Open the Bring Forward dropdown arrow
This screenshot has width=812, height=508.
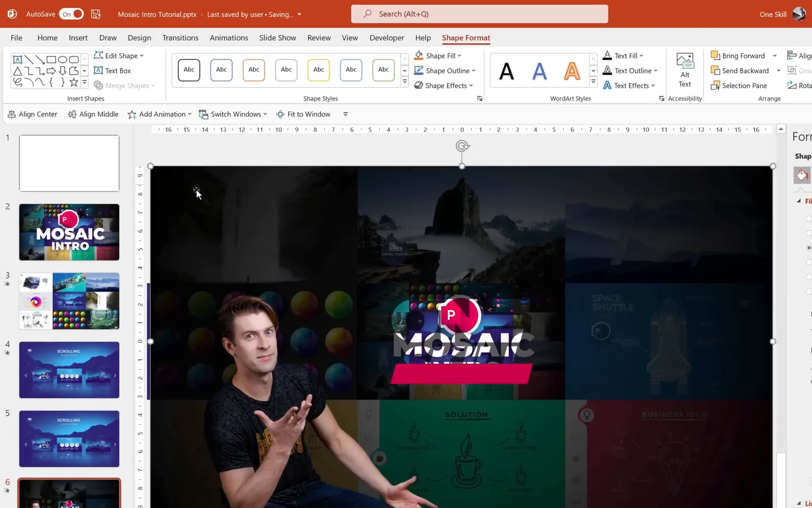click(x=775, y=56)
